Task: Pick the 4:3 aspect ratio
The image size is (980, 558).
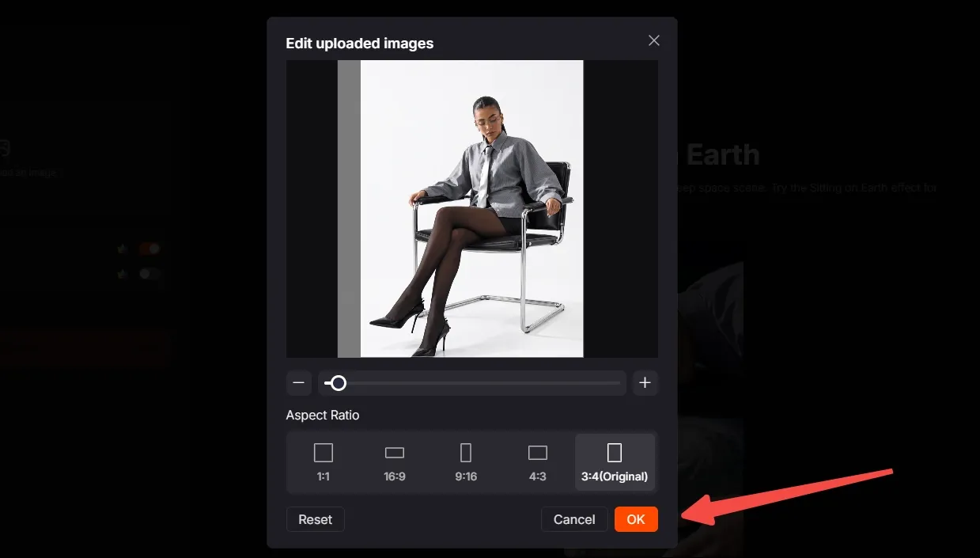Action: coord(538,462)
